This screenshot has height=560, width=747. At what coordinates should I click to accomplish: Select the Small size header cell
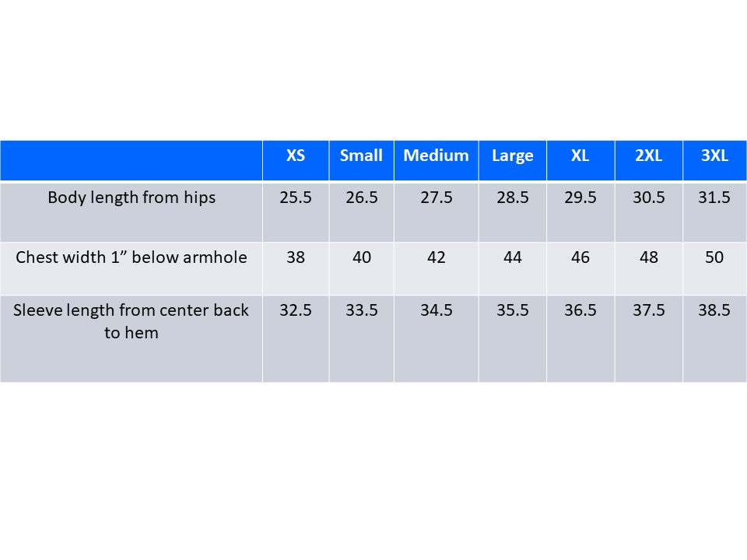(x=361, y=156)
